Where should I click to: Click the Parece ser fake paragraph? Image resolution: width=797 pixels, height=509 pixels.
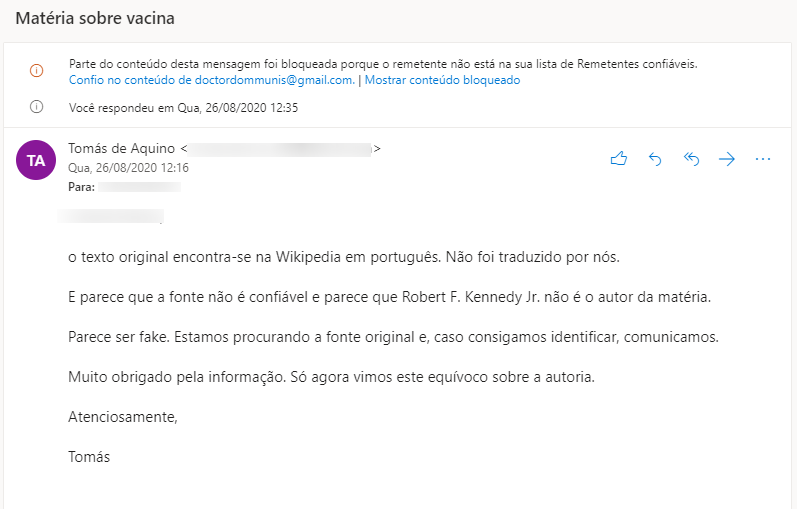393,337
